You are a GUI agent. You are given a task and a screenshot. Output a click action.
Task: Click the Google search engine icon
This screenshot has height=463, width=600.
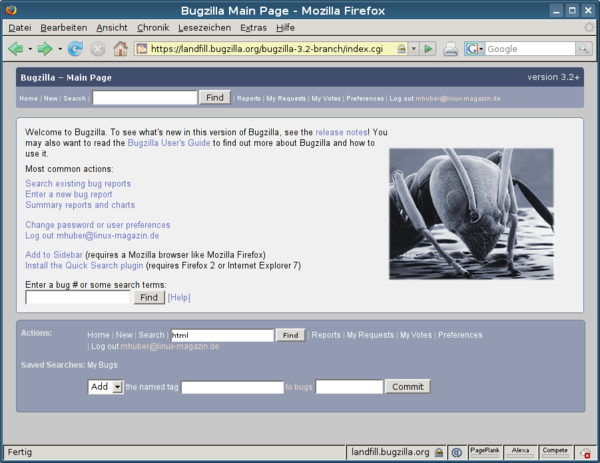click(x=472, y=49)
